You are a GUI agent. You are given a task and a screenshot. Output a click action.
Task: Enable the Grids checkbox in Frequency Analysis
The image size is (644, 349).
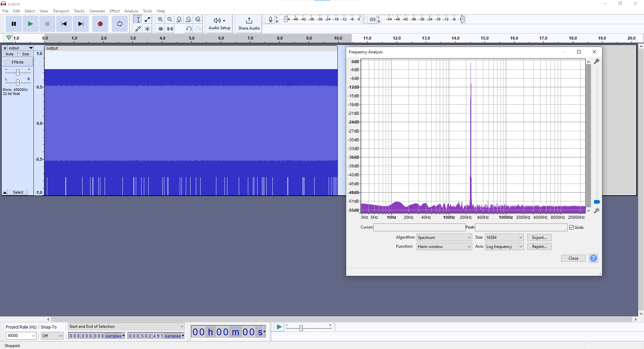(571, 228)
